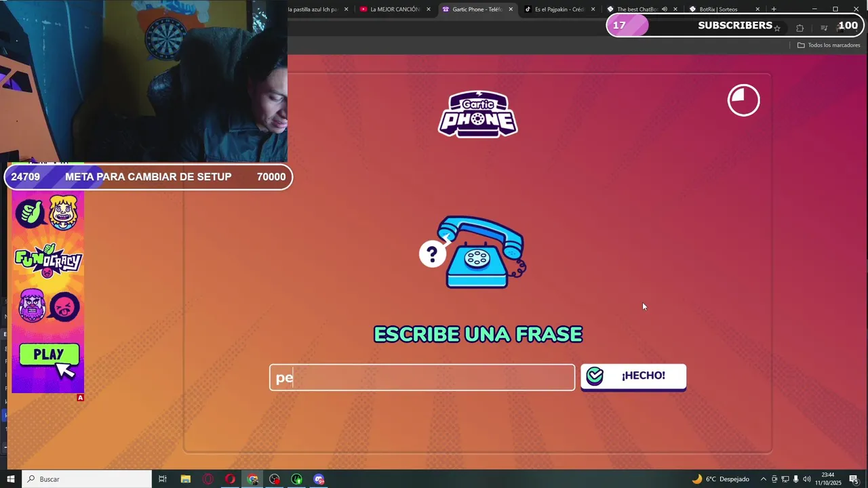Open Opera browser from taskbar
This screenshot has height=488, width=868.
point(230,479)
